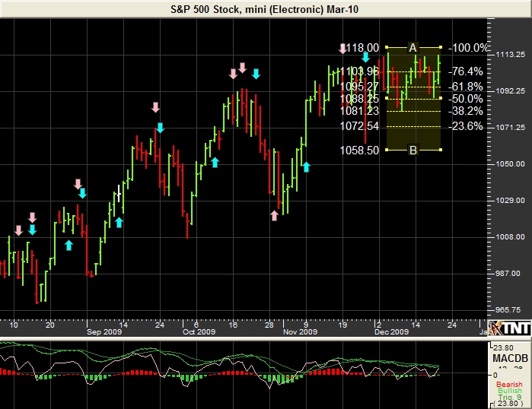Viewport: 532px width, 409px height.
Task: Click the right handle on the 50.0% line
Action: coord(441,98)
